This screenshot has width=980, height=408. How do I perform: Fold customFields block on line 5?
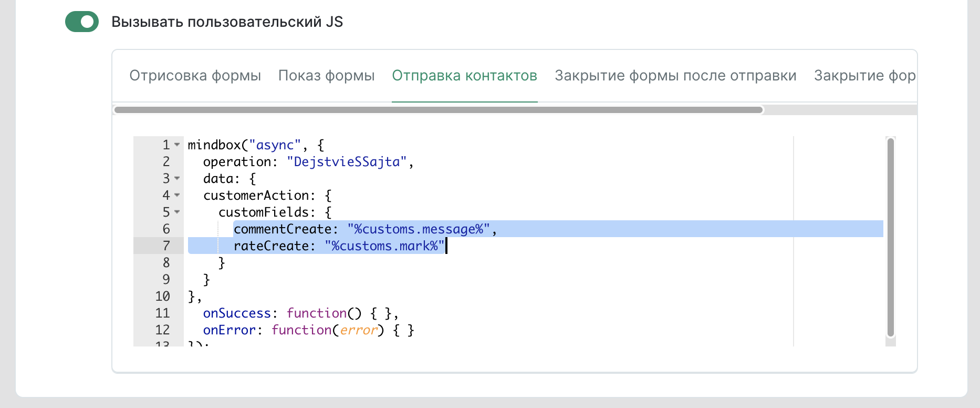tap(177, 212)
